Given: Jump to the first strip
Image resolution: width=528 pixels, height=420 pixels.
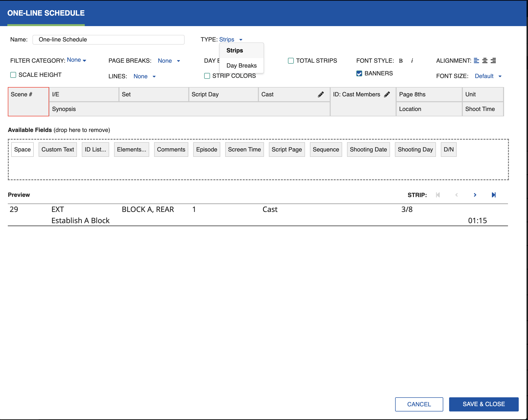Looking at the screenshot, I should coord(438,195).
